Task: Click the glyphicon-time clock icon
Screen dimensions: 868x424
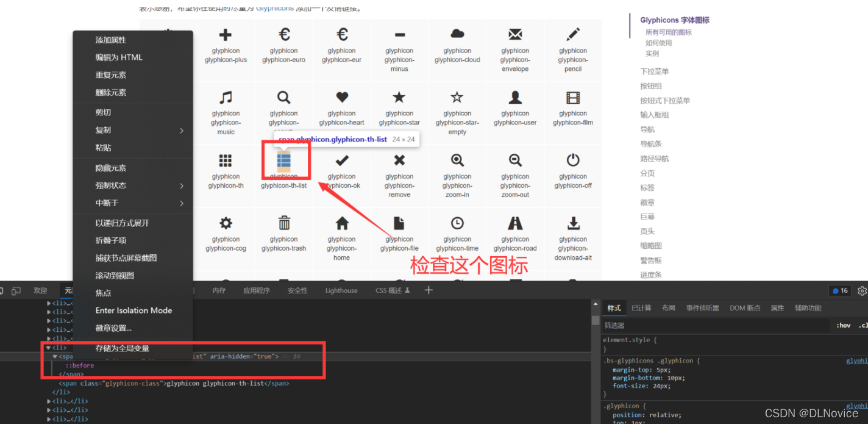Action: [457, 223]
